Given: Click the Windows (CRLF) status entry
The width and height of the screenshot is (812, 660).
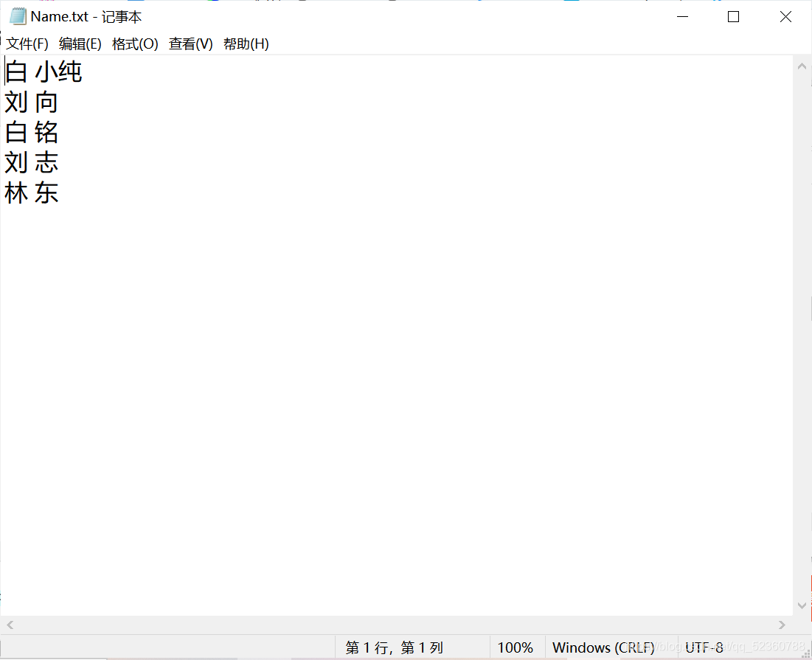Looking at the screenshot, I should click(603, 647).
